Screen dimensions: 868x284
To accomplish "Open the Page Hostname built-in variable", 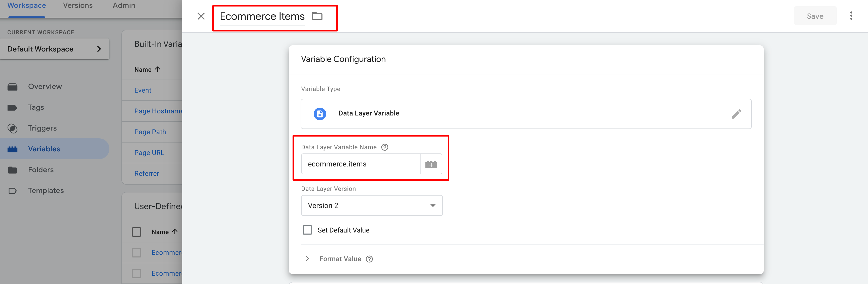I will point(158,111).
